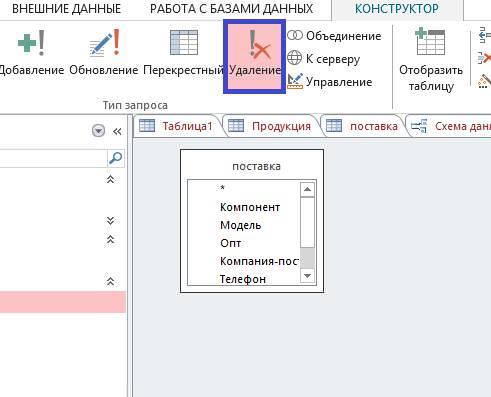Select the Добавление append query type

(x=32, y=52)
